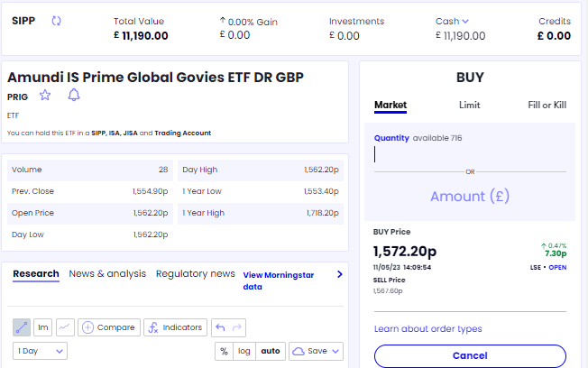This screenshot has width=588, height=368.
Task: Select the Fill or Kill order tab
Action: (x=547, y=105)
